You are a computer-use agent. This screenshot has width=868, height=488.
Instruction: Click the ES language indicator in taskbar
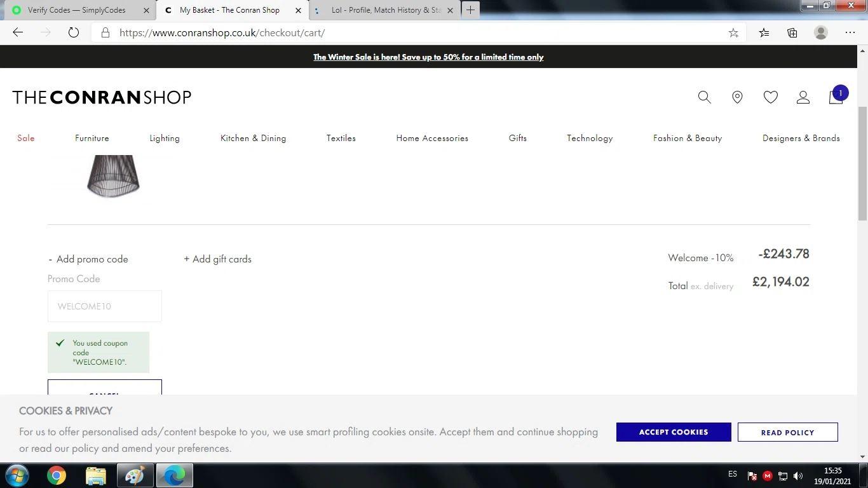click(733, 474)
